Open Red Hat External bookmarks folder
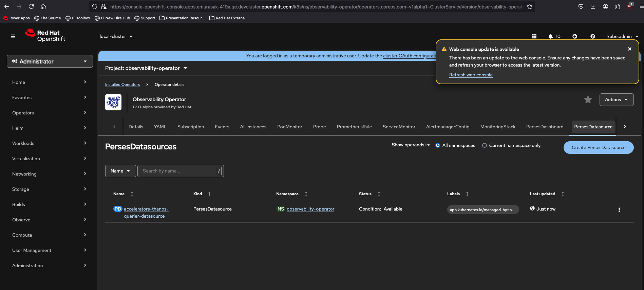This screenshot has height=290, width=644. (227, 18)
